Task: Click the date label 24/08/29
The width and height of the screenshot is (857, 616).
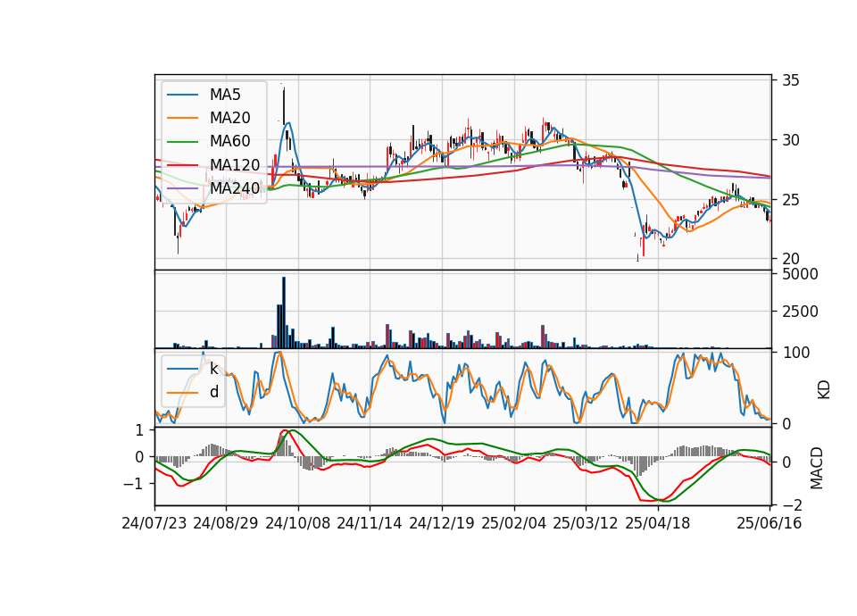Action: click(226, 523)
